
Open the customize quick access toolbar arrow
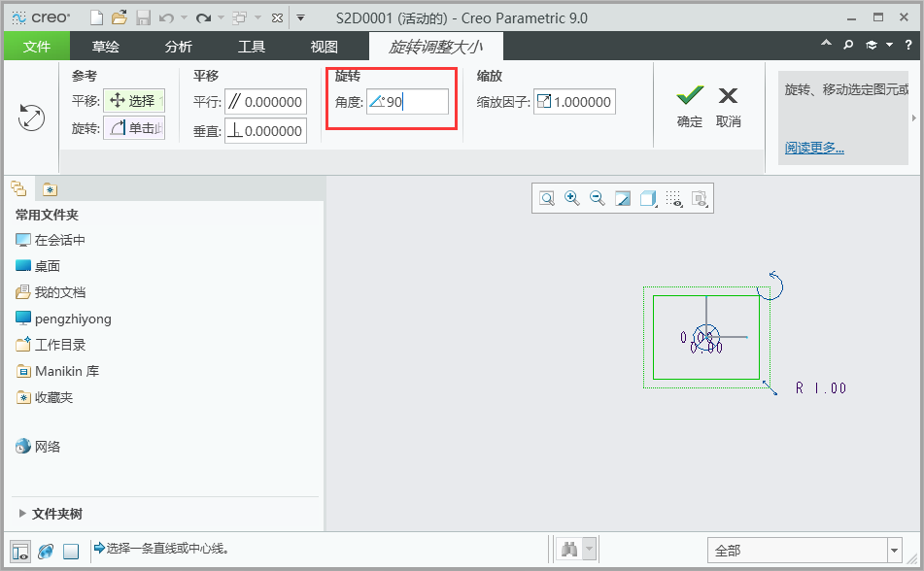coord(300,18)
